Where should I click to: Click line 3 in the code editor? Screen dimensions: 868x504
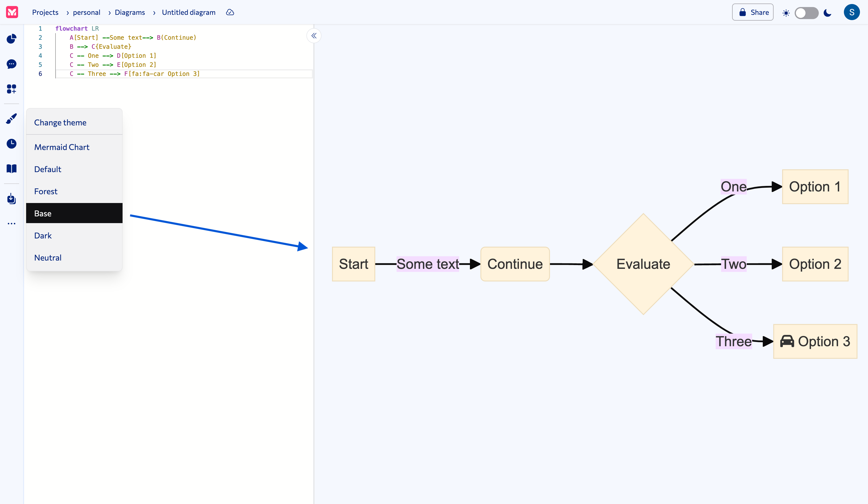click(100, 46)
